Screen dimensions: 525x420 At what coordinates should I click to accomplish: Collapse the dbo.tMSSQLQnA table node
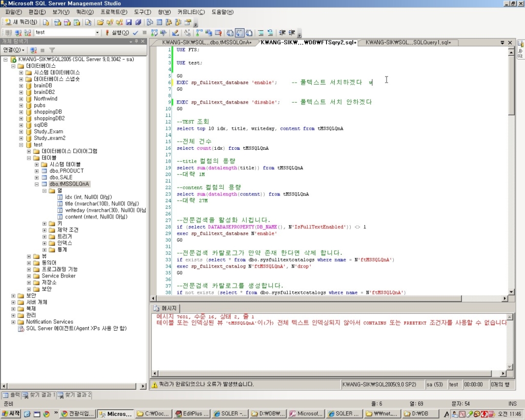[x=37, y=184]
